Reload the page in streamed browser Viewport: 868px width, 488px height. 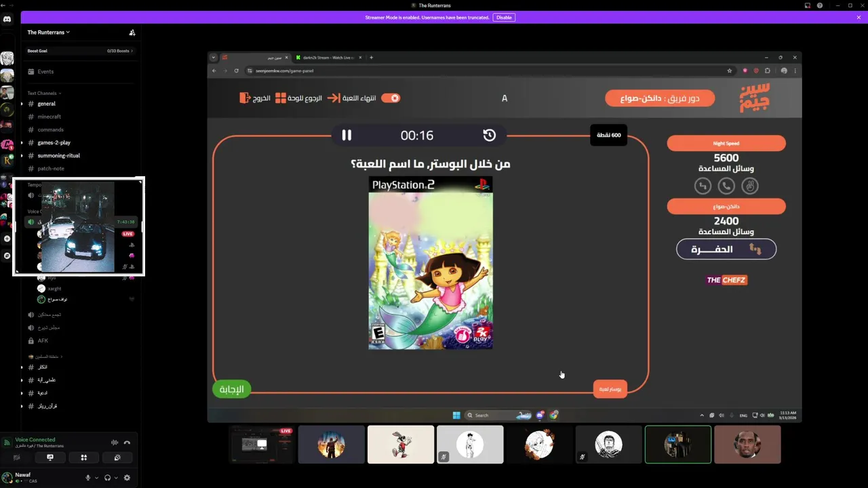coord(237,70)
